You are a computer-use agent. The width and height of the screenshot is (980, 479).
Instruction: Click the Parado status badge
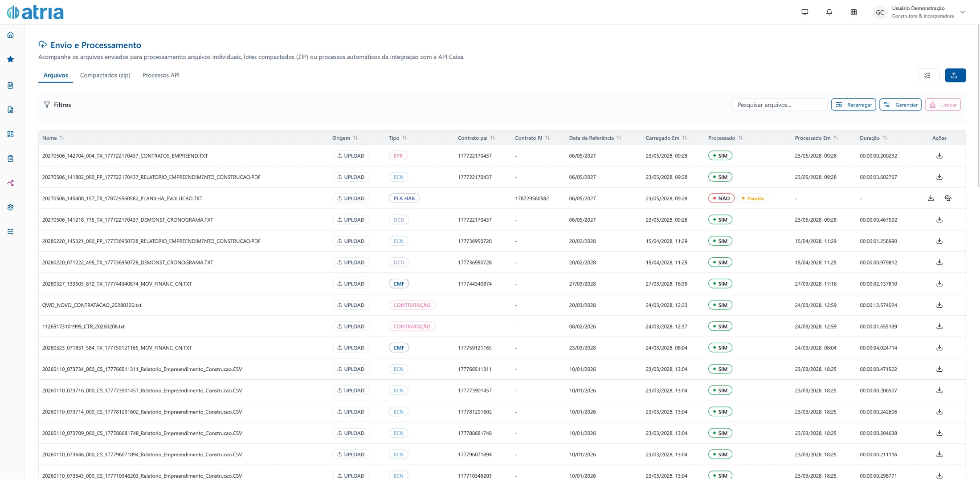pyautogui.click(x=753, y=199)
